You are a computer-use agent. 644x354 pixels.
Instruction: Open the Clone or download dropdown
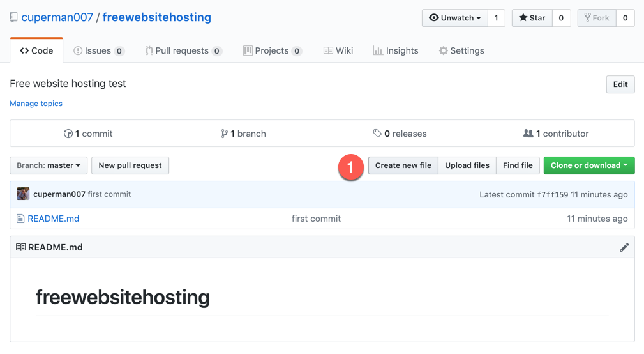coord(588,165)
